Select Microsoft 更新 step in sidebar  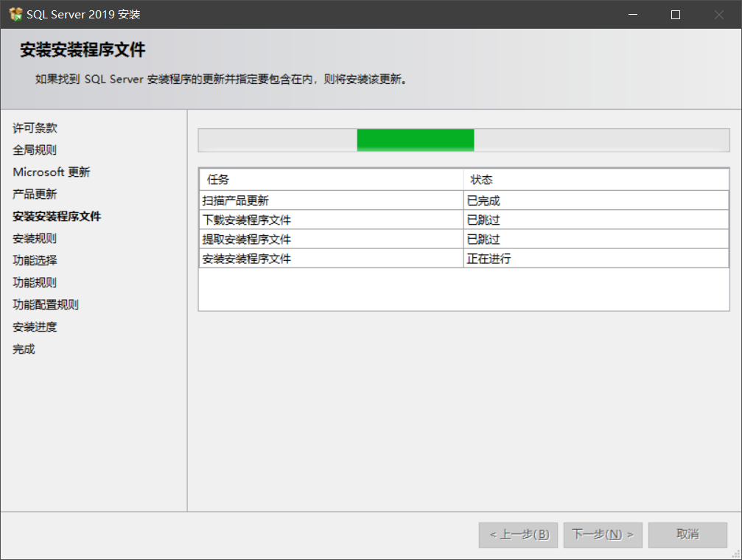click(52, 172)
